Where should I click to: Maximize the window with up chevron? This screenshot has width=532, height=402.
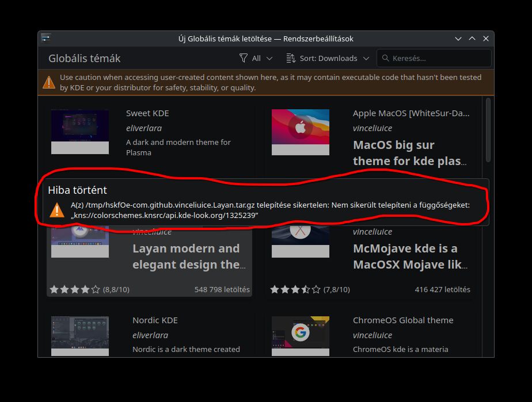click(472, 39)
